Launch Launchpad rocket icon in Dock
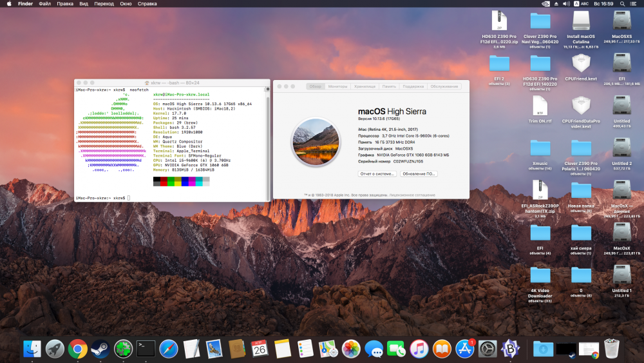Screen dimensions: 644x363 coord(55,349)
